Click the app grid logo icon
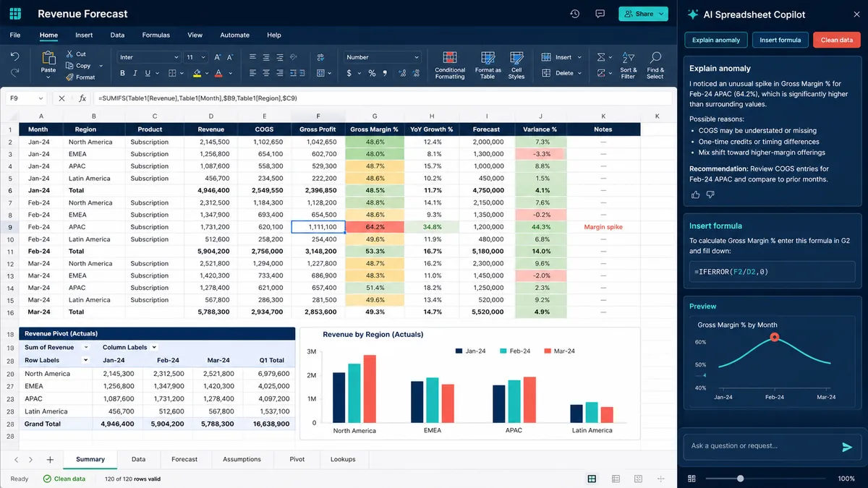 coord(15,14)
